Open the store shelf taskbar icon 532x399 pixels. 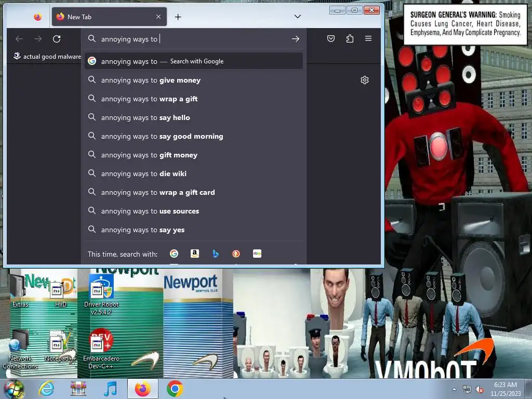(78, 389)
